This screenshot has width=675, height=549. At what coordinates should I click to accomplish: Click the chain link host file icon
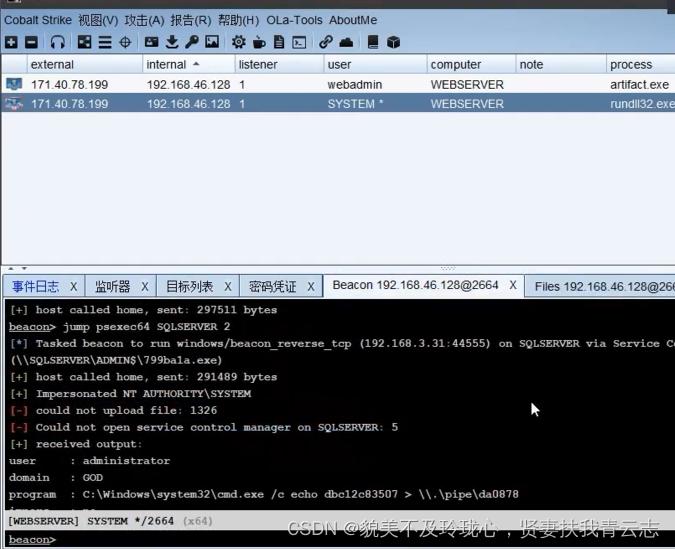[326, 42]
